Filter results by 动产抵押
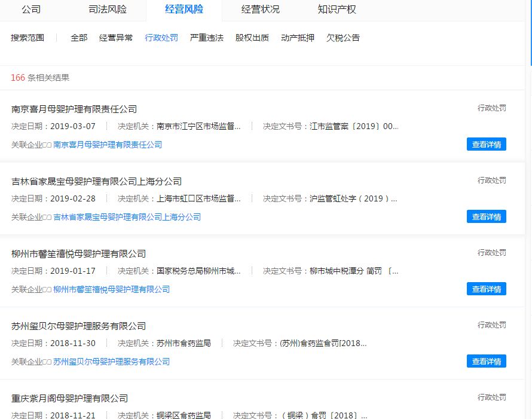The width and height of the screenshot is (532, 419). tap(298, 38)
